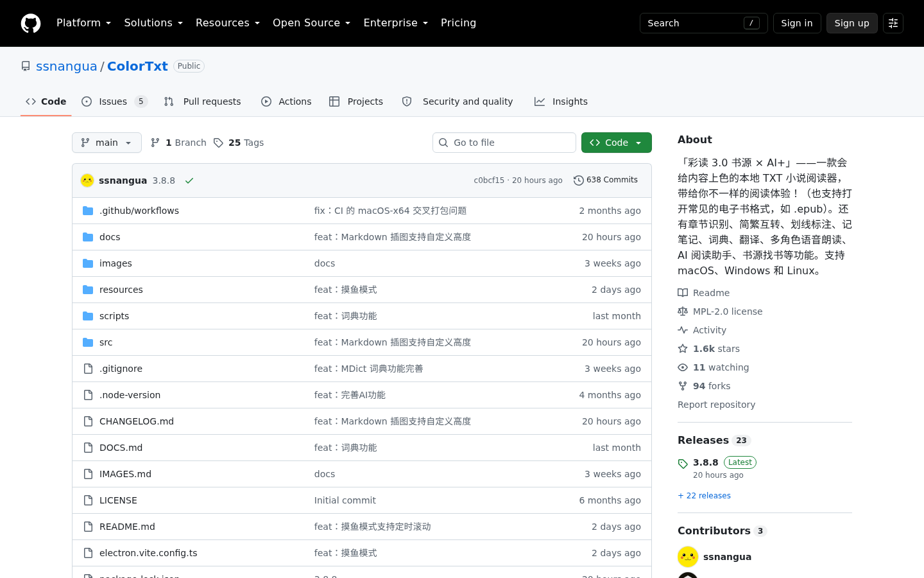The width and height of the screenshot is (924, 578).
Task: Click the CHANGELOG.md file icon
Action: click(x=88, y=421)
